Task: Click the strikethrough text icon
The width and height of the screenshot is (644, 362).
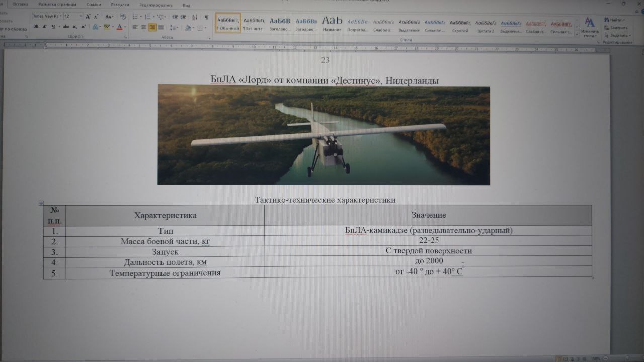Action: (x=66, y=27)
